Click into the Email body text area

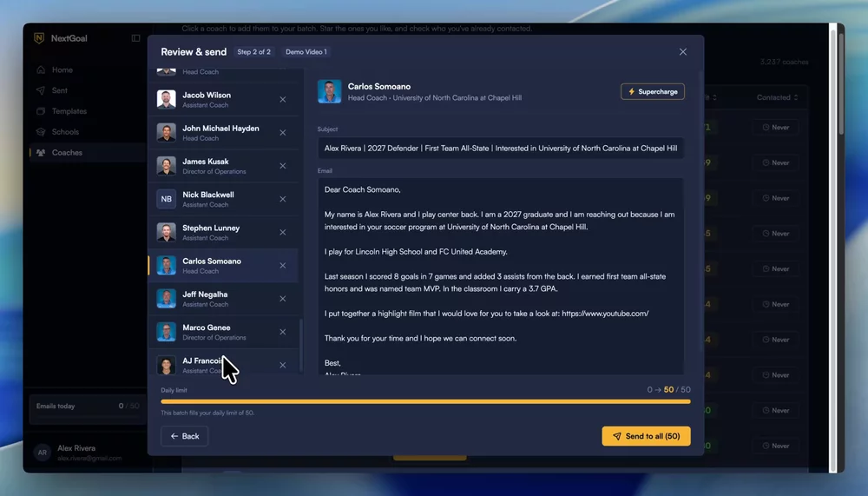[x=501, y=276]
